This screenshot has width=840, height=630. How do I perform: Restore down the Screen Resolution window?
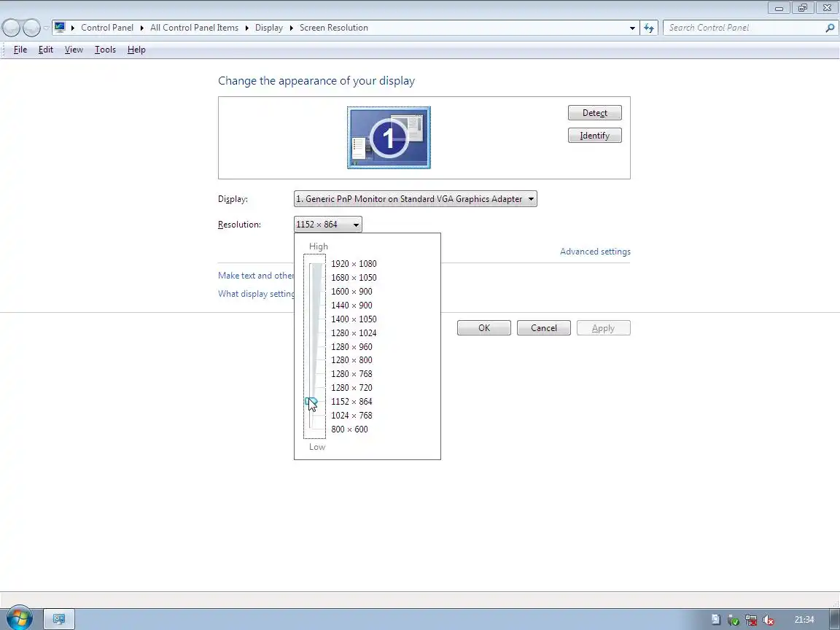pyautogui.click(x=803, y=7)
